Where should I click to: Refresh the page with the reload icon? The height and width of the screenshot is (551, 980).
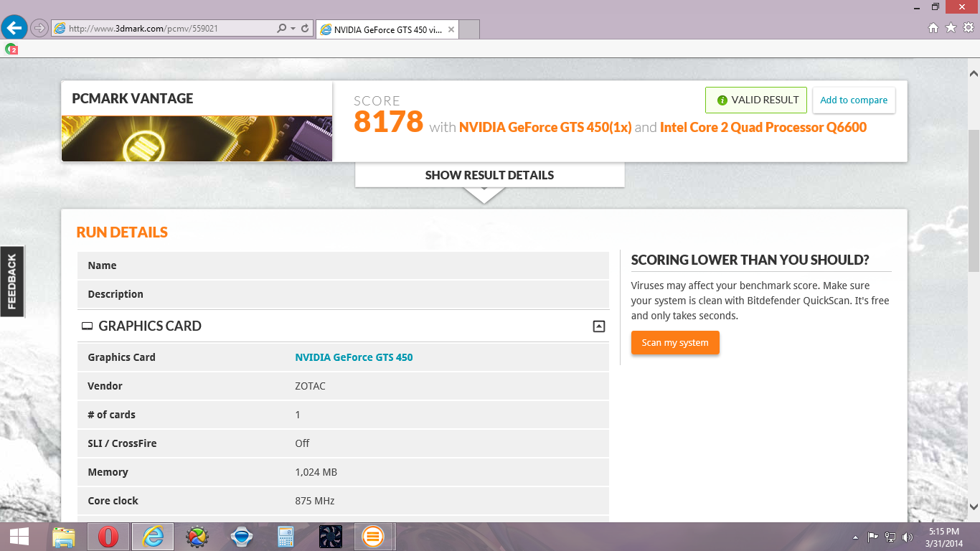[305, 29]
